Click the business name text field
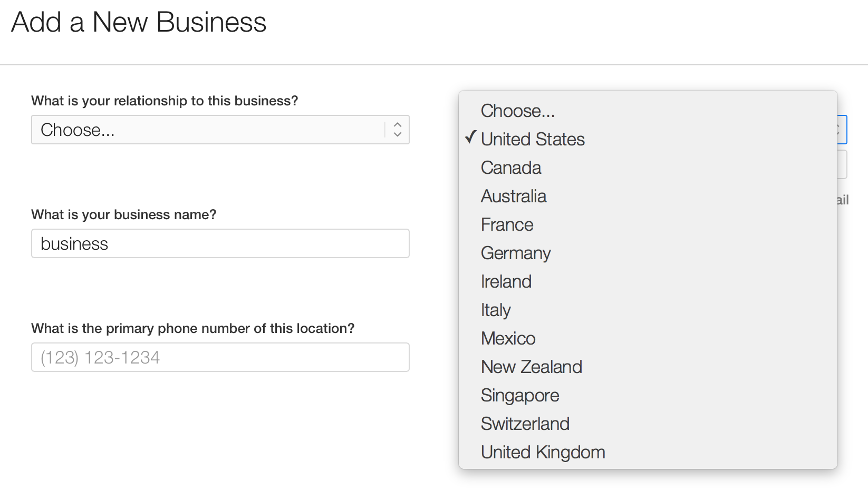The height and width of the screenshot is (491, 868). [x=220, y=243]
